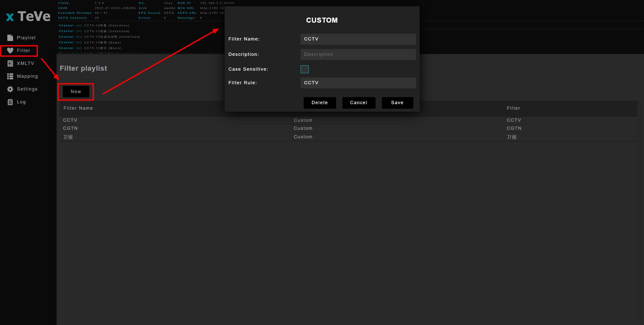Click the xTeVe logo
The height and width of the screenshot is (325, 644).
[x=28, y=16]
